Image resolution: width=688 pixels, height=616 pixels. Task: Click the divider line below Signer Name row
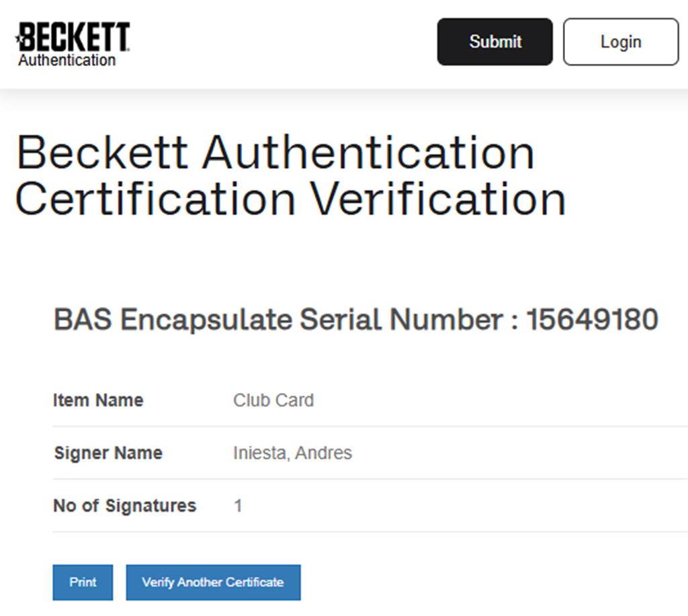[x=370, y=479]
